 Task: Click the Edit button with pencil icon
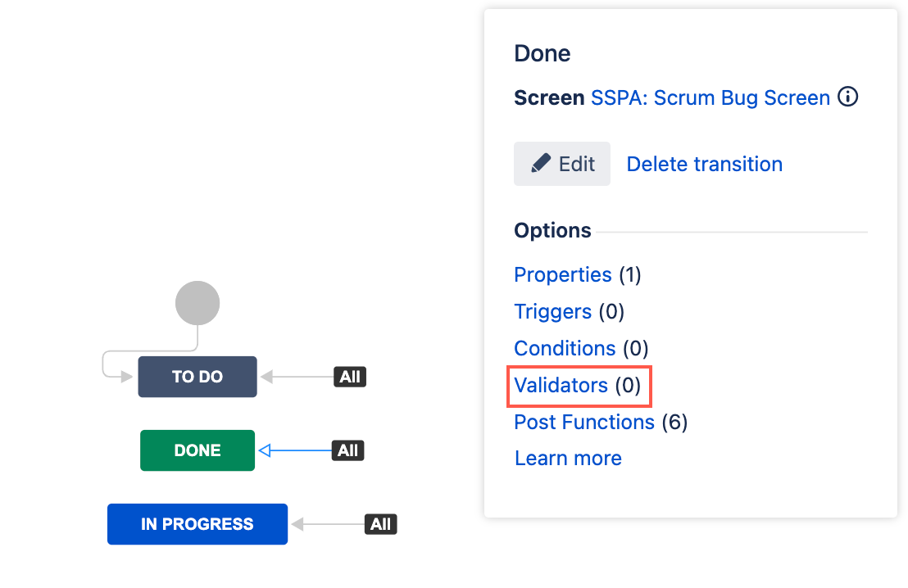click(x=561, y=164)
